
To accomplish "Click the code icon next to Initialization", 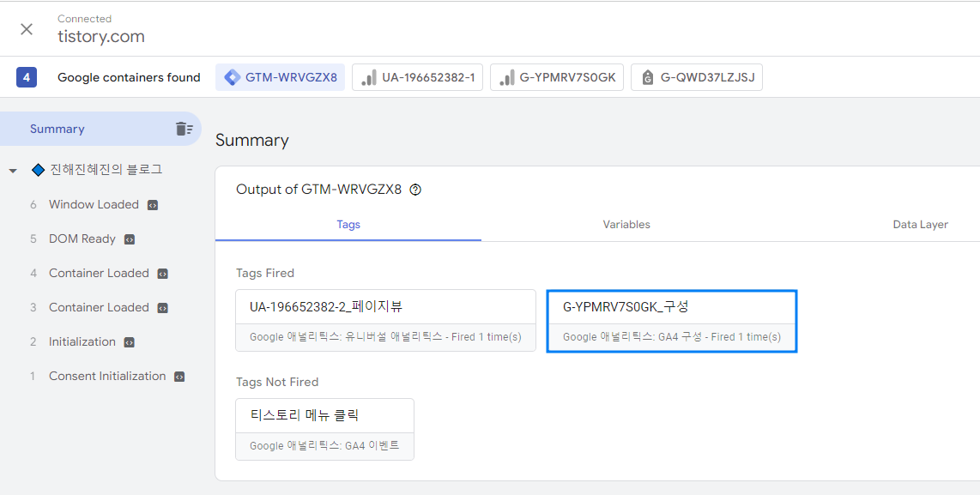I will pos(130,342).
